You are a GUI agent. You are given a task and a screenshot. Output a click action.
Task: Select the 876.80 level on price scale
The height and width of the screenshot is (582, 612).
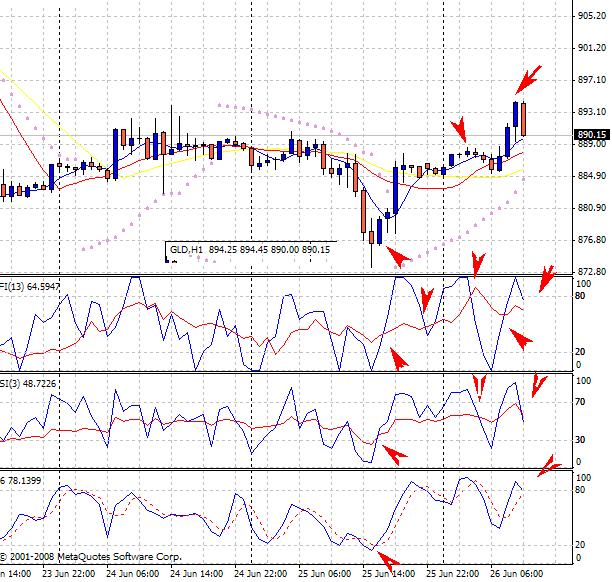coord(590,240)
